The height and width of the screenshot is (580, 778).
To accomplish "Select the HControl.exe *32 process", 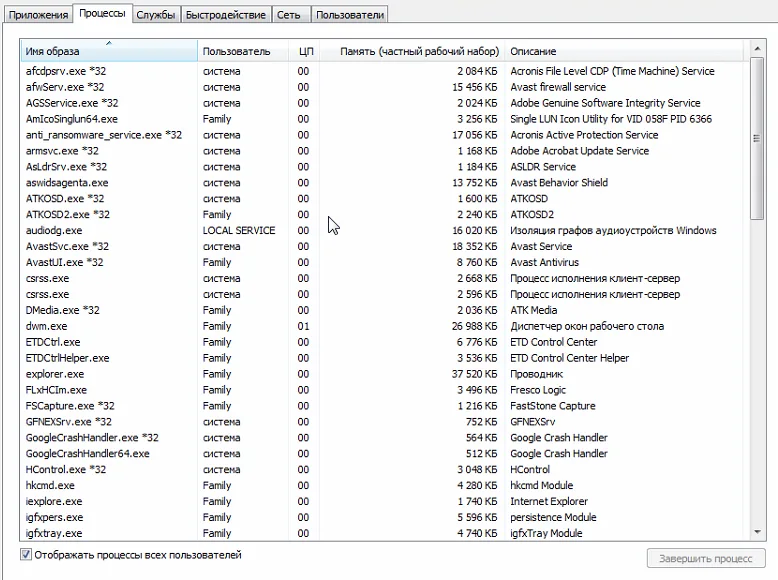I will (x=385, y=469).
